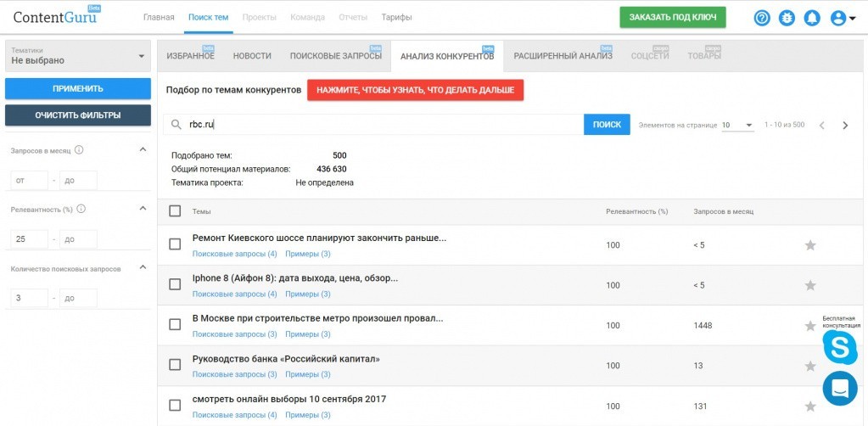The width and height of the screenshot is (868, 426).
Task: Open the help question mark icon
Action: (762, 18)
